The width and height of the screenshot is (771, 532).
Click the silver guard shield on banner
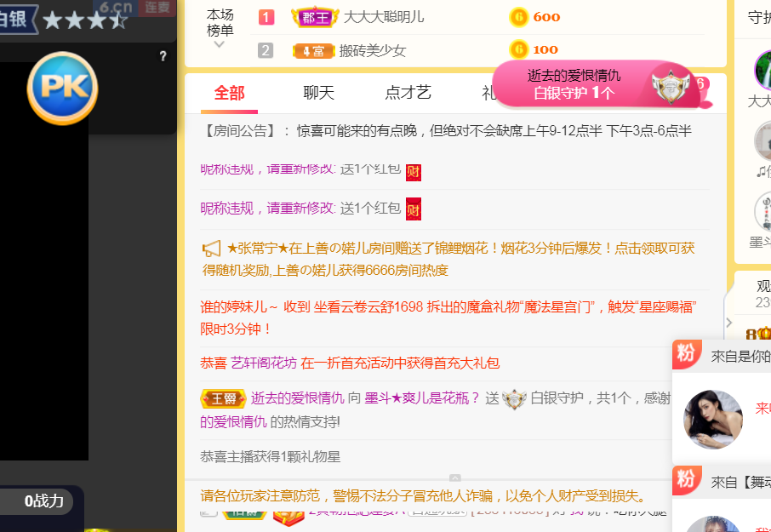[x=671, y=86]
